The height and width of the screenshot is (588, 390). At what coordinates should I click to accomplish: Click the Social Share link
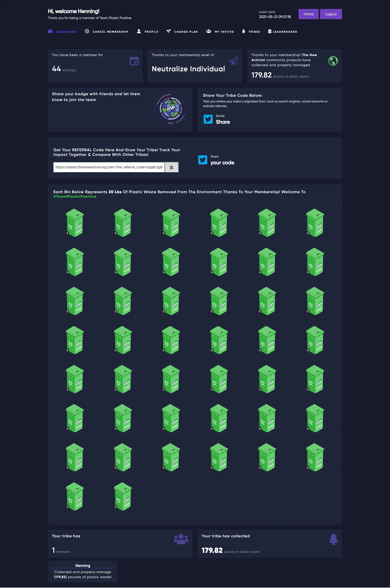(223, 120)
